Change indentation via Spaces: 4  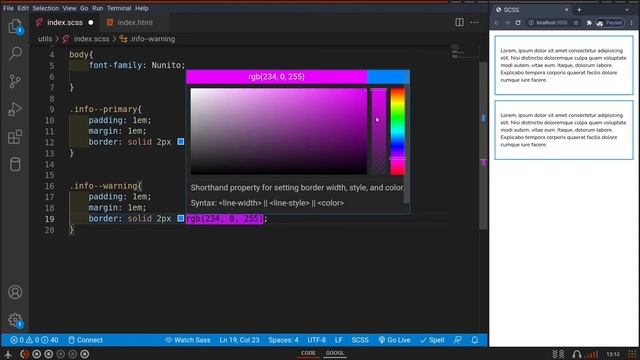tap(283, 340)
